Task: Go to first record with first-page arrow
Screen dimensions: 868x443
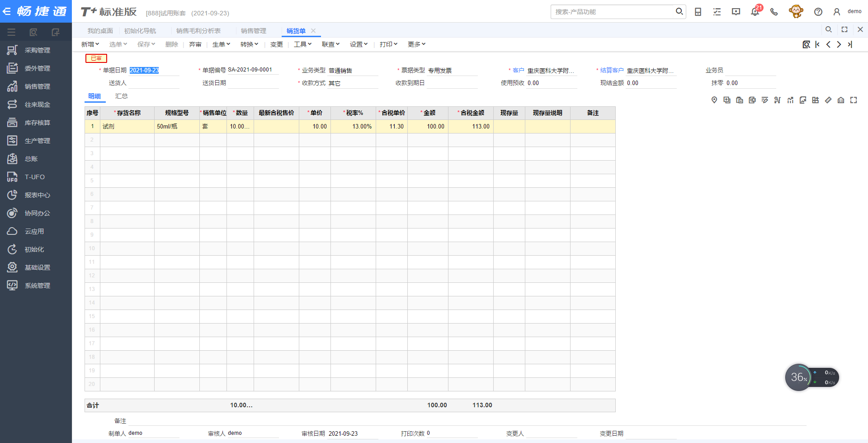Action: point(817,44)
